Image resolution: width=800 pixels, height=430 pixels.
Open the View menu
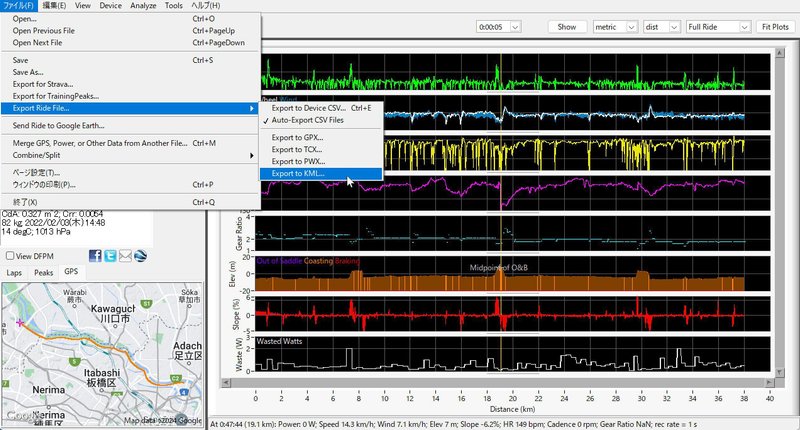pos(83,6)
